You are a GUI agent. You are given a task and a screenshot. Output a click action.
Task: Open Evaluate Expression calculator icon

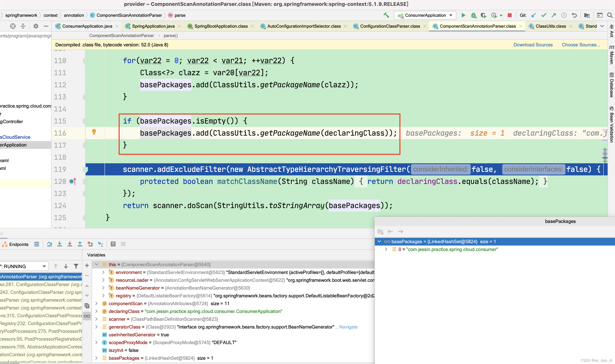(x=113, y=244)
